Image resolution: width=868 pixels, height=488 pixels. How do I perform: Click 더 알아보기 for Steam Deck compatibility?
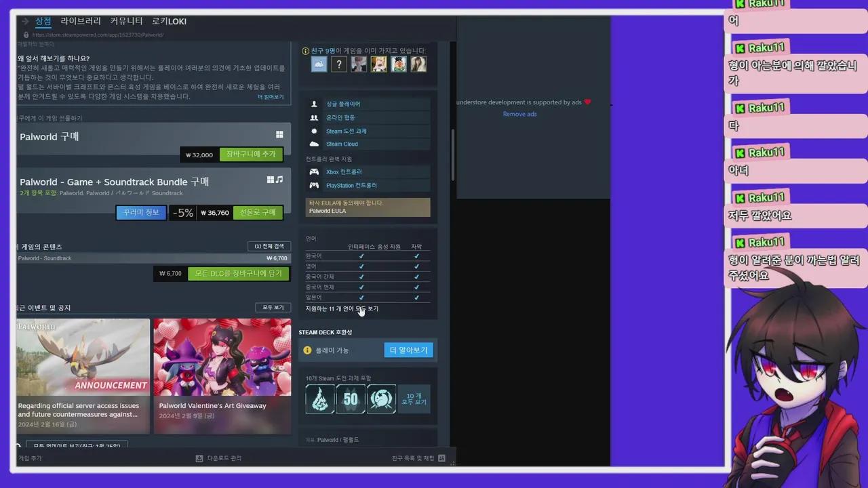tap(408, 350)
